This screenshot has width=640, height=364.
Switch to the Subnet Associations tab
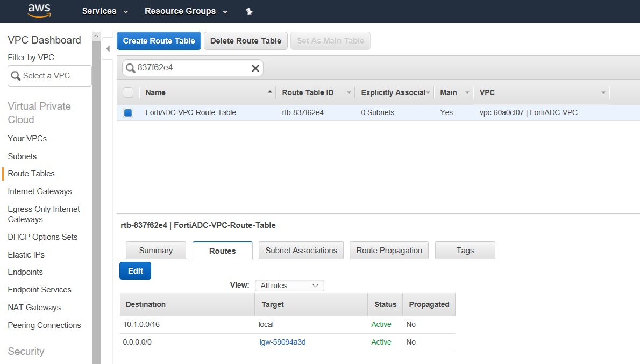[301, 250]
